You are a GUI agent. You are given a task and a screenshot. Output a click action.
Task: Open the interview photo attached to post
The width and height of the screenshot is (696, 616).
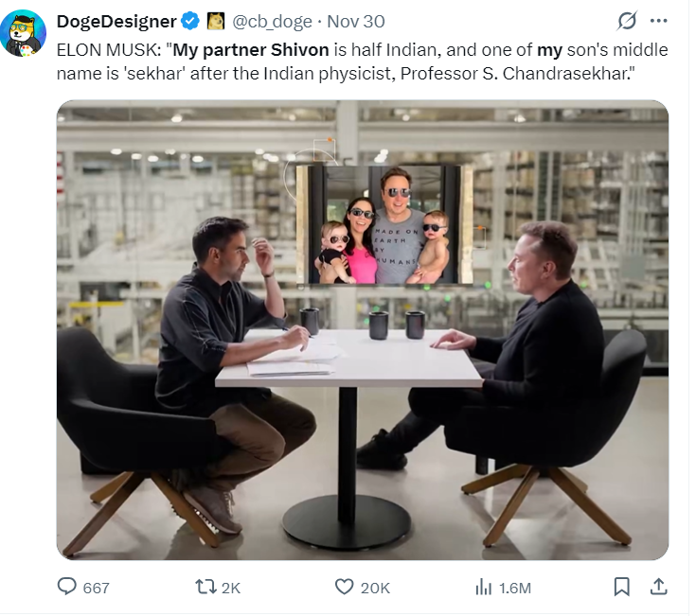[362, 329]
